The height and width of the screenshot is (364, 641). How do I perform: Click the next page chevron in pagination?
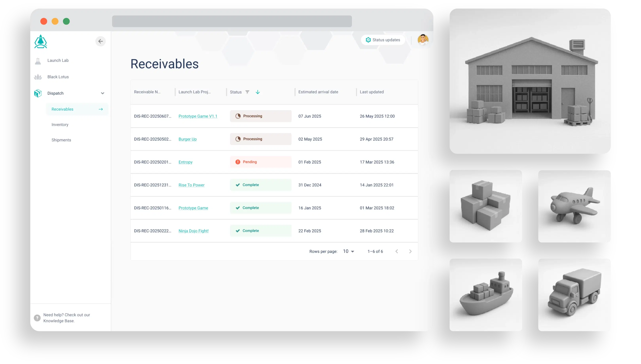click(410, 251)
